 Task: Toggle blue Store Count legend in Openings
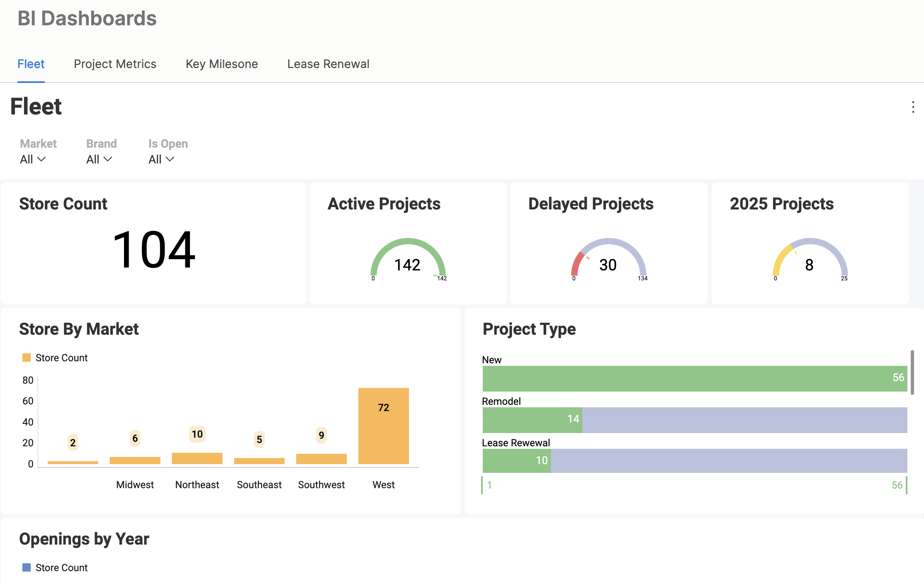coord(27,567)
